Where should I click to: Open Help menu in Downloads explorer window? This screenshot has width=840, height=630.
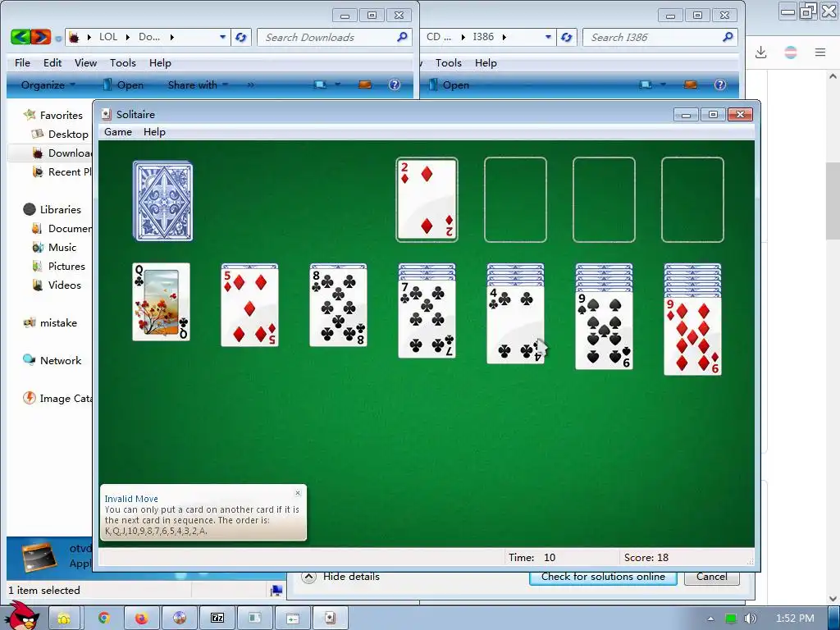160,62
